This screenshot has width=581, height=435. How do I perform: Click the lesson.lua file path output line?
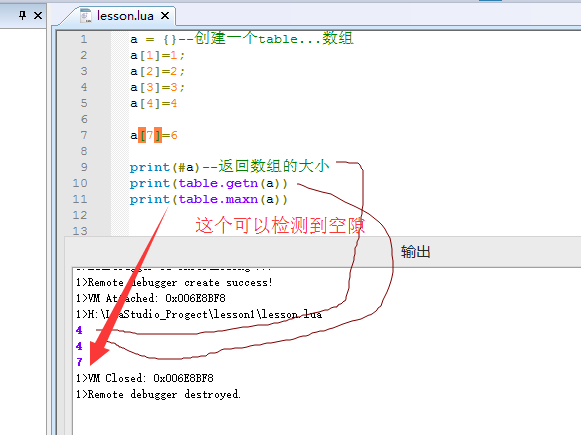click(199, 315)
